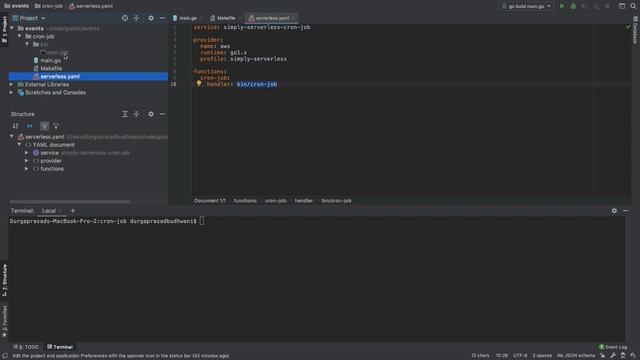This screenshot has width=640, height=360.
Task: Expand the functions node in Structure
Action: pyautogui.click(x=27, y=169)
